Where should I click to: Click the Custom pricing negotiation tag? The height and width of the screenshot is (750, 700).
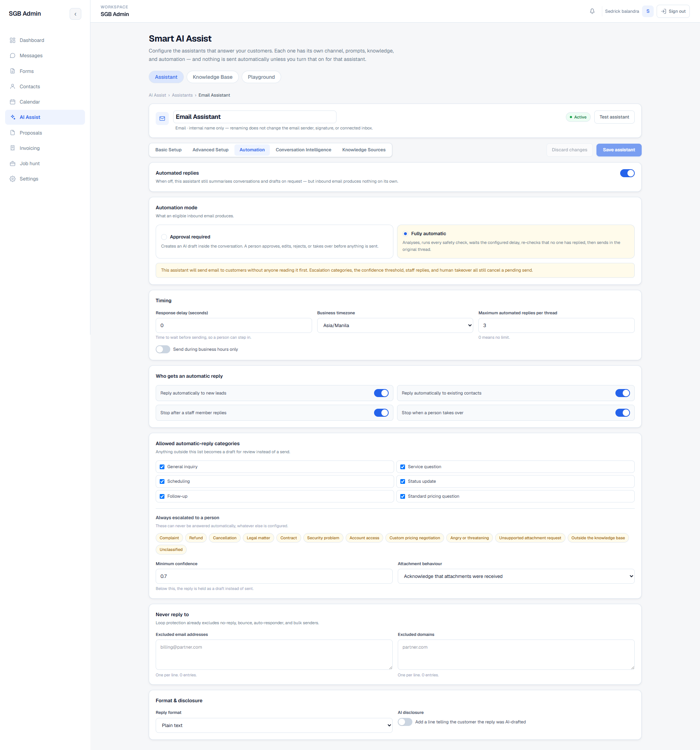(x=415, y=538)
